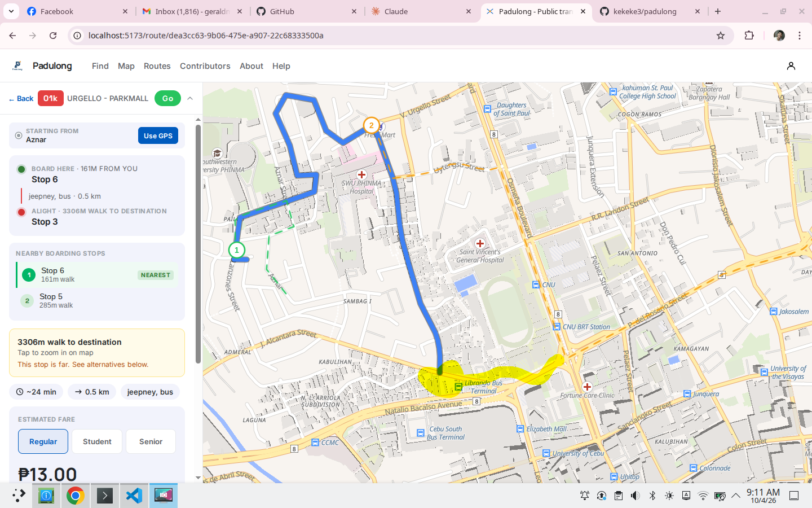Bookmark this page with the star icon
812x508 pixels.
click(721, 36)
